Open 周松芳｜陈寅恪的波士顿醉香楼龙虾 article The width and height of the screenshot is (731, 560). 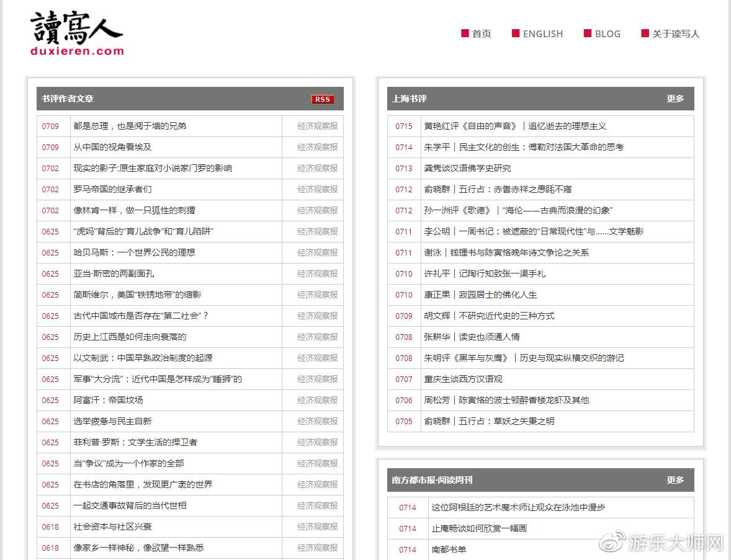[x=506, y=400]
